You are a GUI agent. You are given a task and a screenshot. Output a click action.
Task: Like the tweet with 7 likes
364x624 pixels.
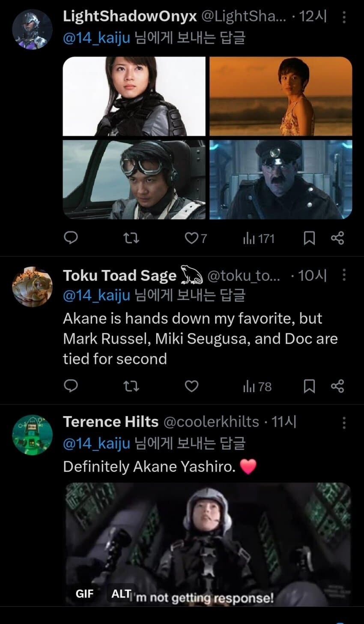196,238
